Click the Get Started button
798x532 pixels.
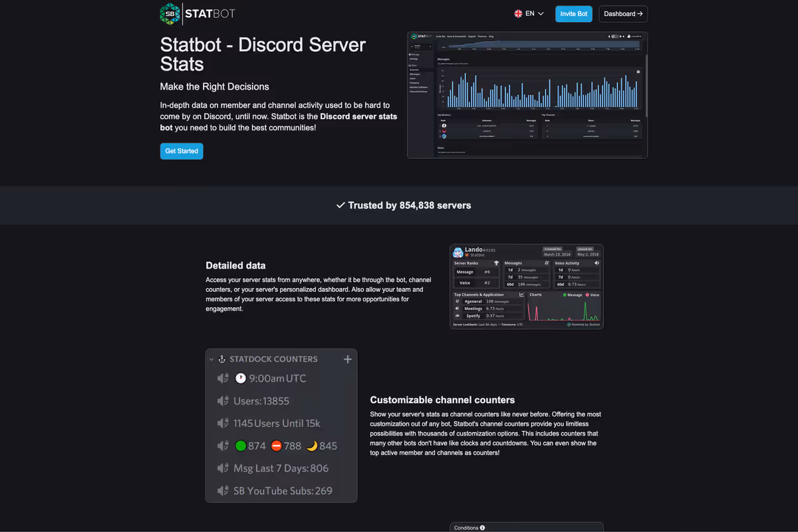click(x=182, y=151)
